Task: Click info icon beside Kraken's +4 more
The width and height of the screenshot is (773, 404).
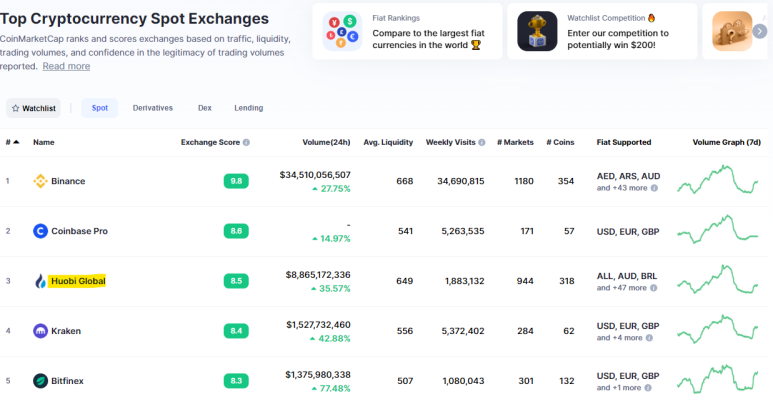Action: [649, 338]
